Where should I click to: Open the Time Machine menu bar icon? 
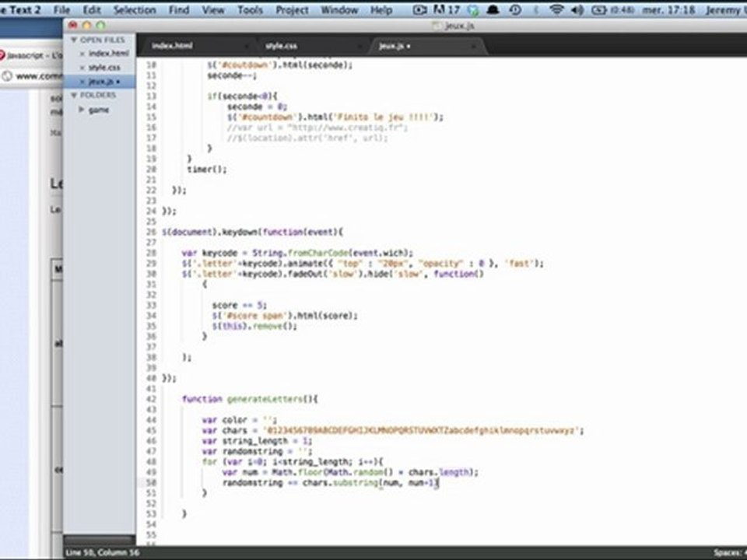[515, 9]
